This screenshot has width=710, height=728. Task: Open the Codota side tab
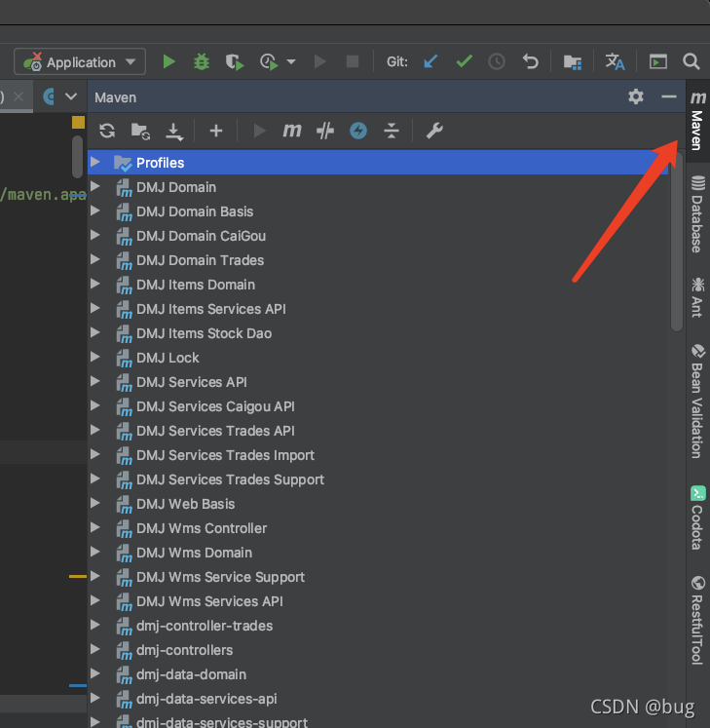tap(697, 517)
